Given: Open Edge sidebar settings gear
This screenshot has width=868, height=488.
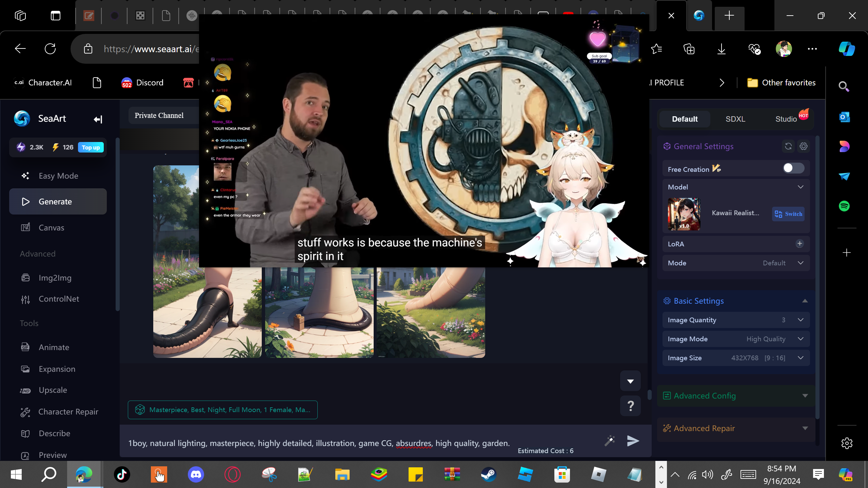Looking at the screenshot, I should tap(847, 443).
